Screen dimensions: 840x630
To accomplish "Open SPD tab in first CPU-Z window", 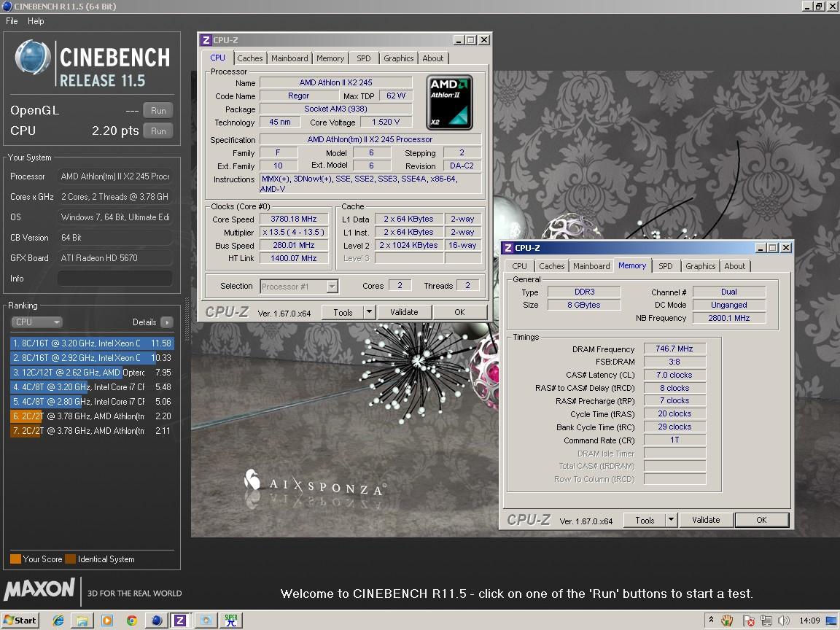I will pyautogui.click(x=364, y=58).
